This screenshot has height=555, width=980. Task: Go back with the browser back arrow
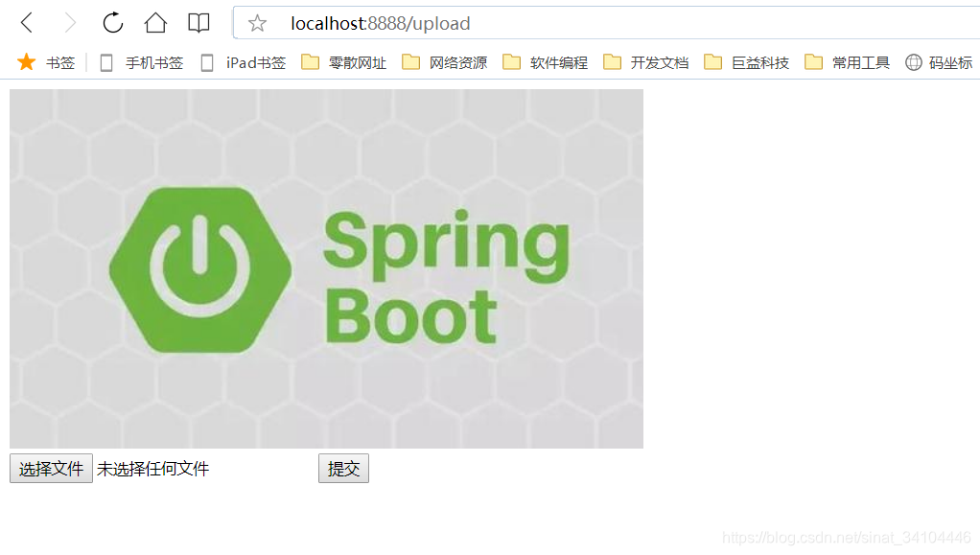(26, 23)
